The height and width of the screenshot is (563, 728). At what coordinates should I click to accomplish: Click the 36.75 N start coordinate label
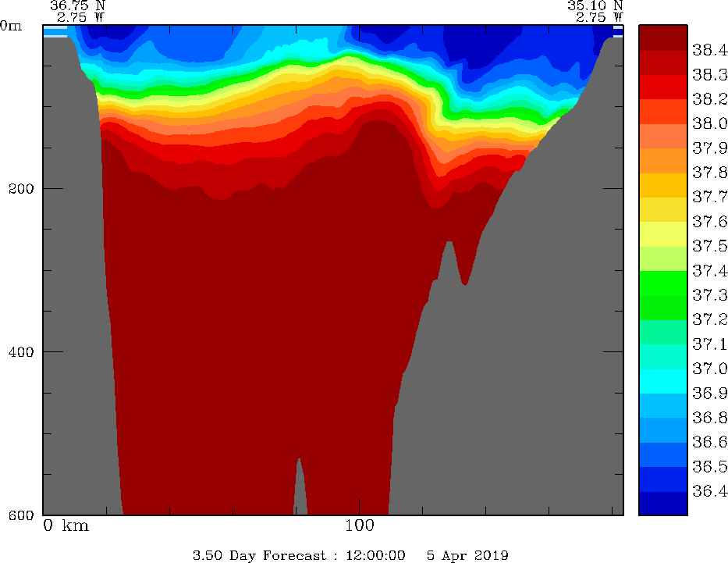point(77,5)
